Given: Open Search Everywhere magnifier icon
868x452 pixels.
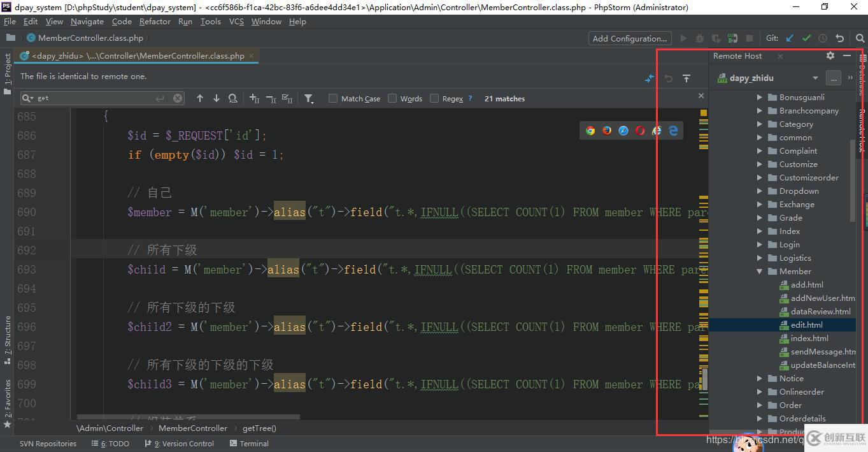Looking at the screenshot, I should pos(860,38).
